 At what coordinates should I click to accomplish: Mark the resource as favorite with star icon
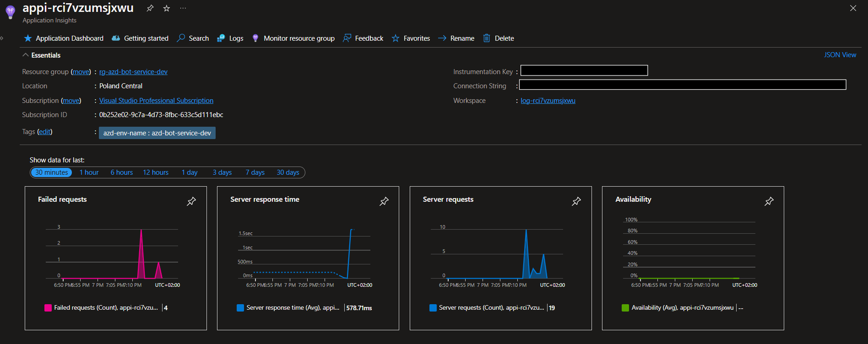167,8
